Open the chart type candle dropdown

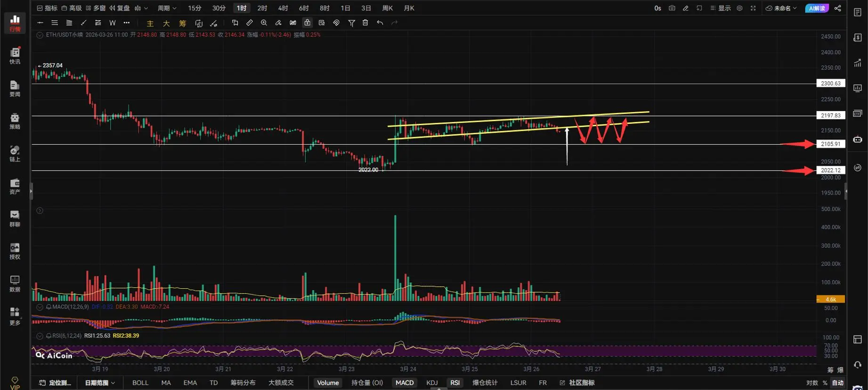pos(141,8)
